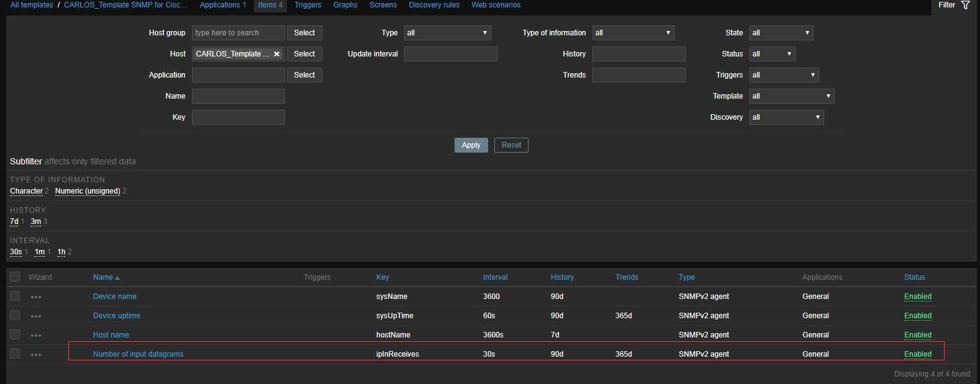Apply the Numeric (unsigned) subfilter
980x384 pixels.
point(88,191)
